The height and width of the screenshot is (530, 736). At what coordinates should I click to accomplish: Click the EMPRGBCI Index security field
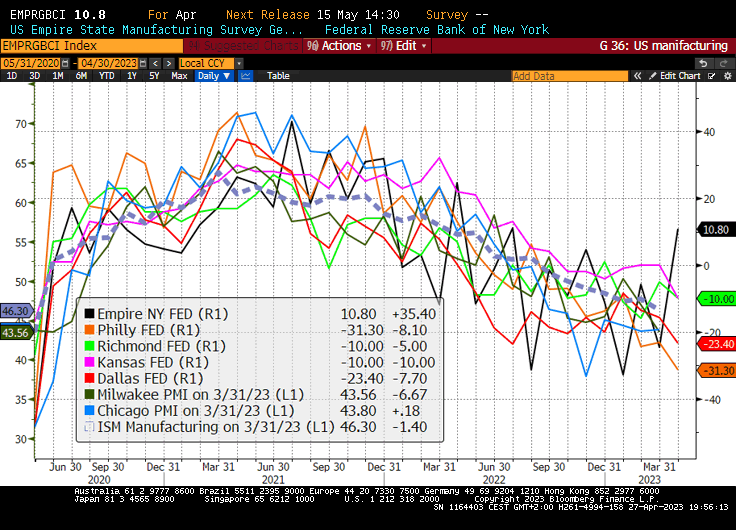pos(92,46)
